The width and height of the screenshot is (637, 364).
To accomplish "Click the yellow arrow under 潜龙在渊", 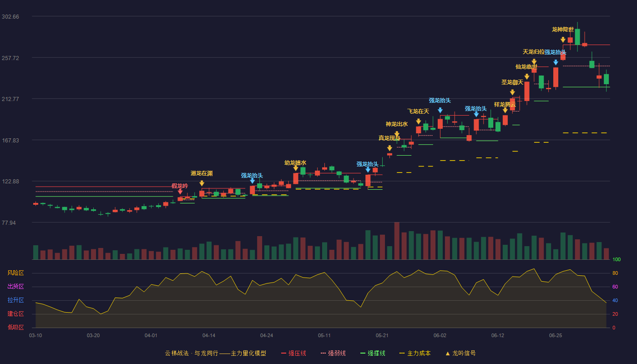I will pos(202,183).
